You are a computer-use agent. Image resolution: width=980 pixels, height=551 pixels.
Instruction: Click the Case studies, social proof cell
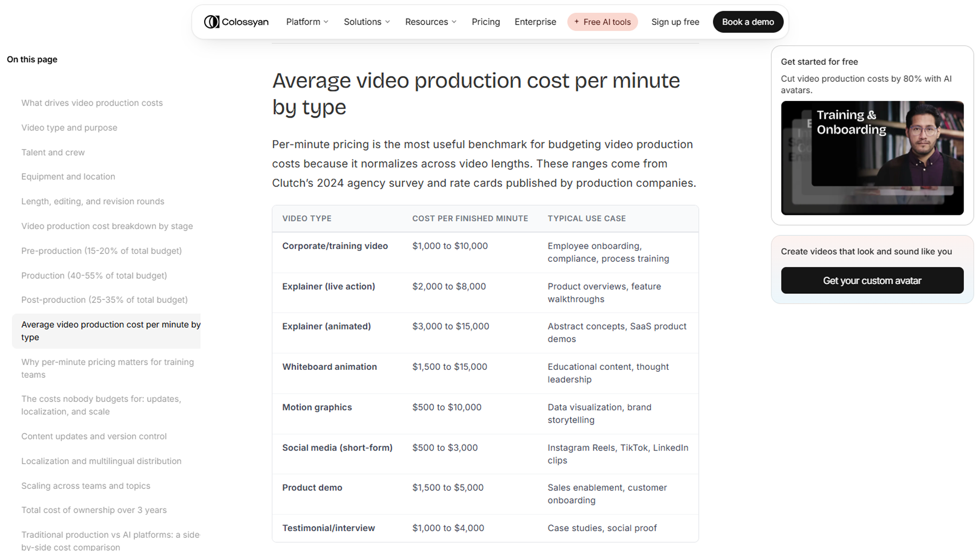(602, 528)
